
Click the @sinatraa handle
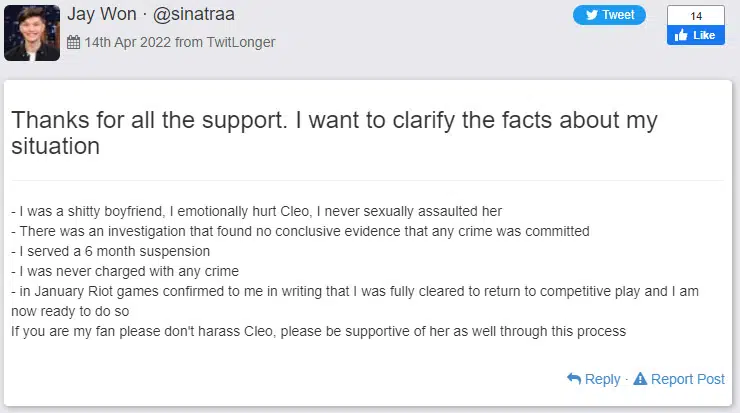tap(216, 15)
